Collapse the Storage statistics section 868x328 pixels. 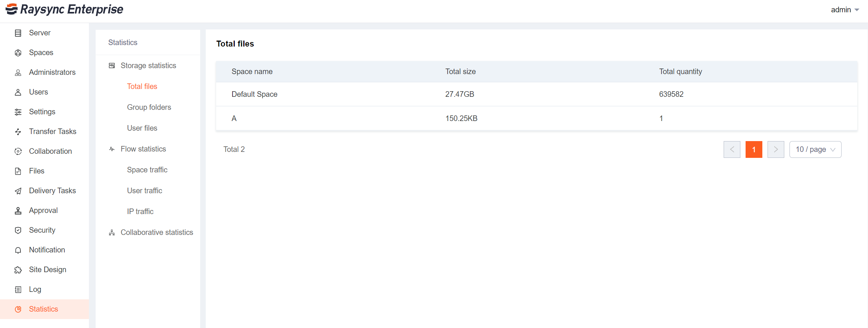[148, 66]
